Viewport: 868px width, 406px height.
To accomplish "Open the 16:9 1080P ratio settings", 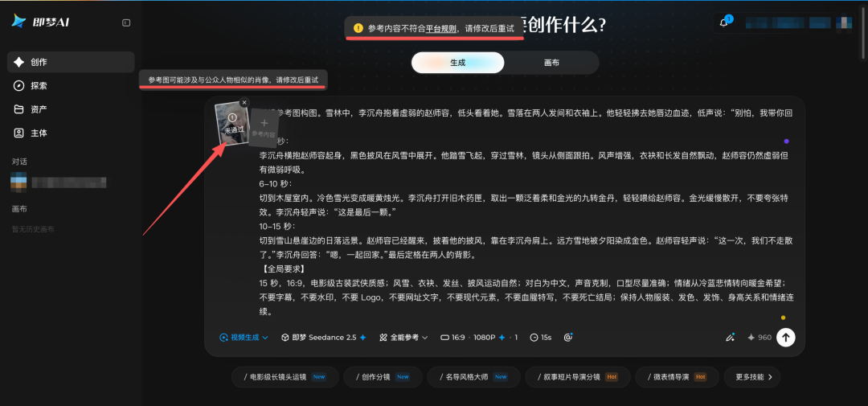I will [479, 338].
